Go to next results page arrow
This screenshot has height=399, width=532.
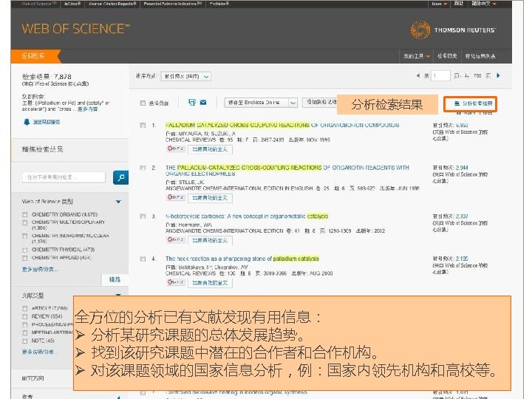coord(498,75)
